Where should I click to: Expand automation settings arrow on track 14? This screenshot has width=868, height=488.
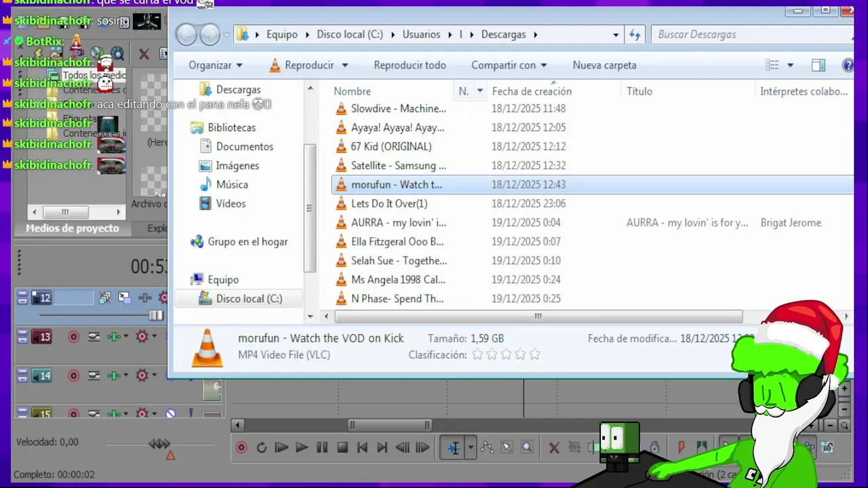[x=155, y=375]
